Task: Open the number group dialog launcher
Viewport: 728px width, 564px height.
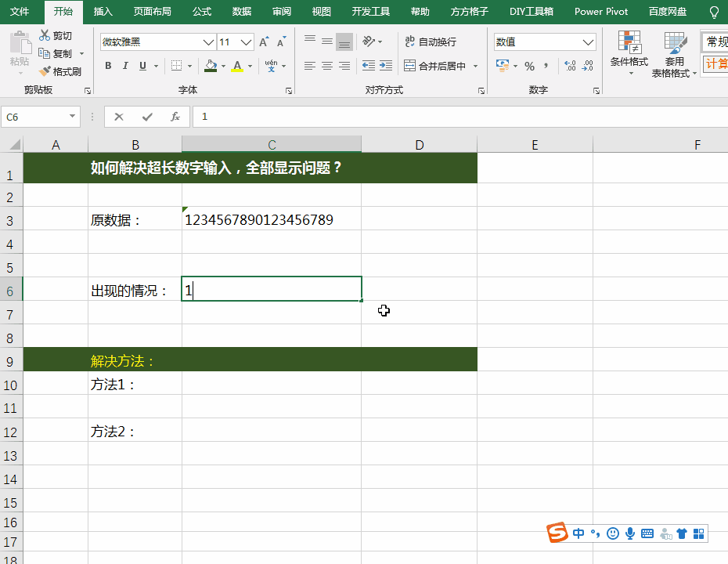Action: (x=596, y=91)
